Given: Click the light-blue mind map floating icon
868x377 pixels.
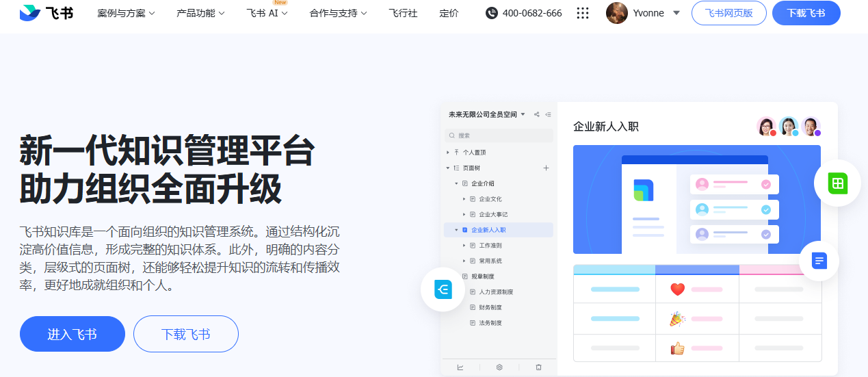Looking at the screenshot, I should coord(443,290).
